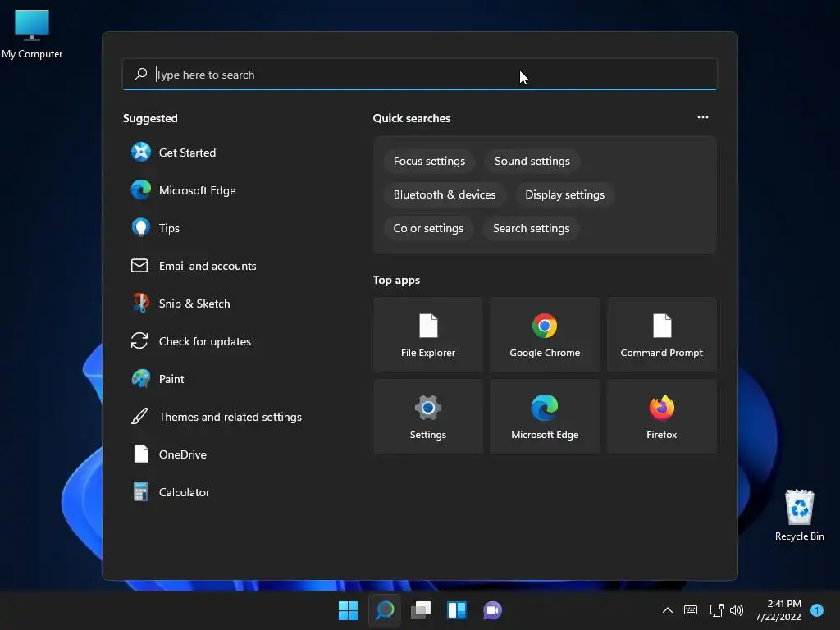840x630 pixels.
Task: Click the Type here to search field
Action: [420, 75]
